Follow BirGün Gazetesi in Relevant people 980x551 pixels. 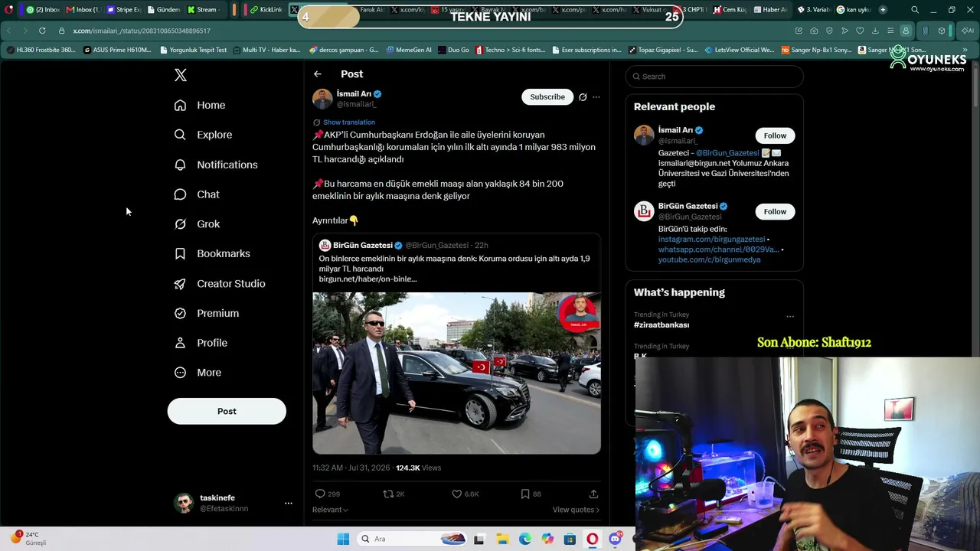[x=775, y=211]
